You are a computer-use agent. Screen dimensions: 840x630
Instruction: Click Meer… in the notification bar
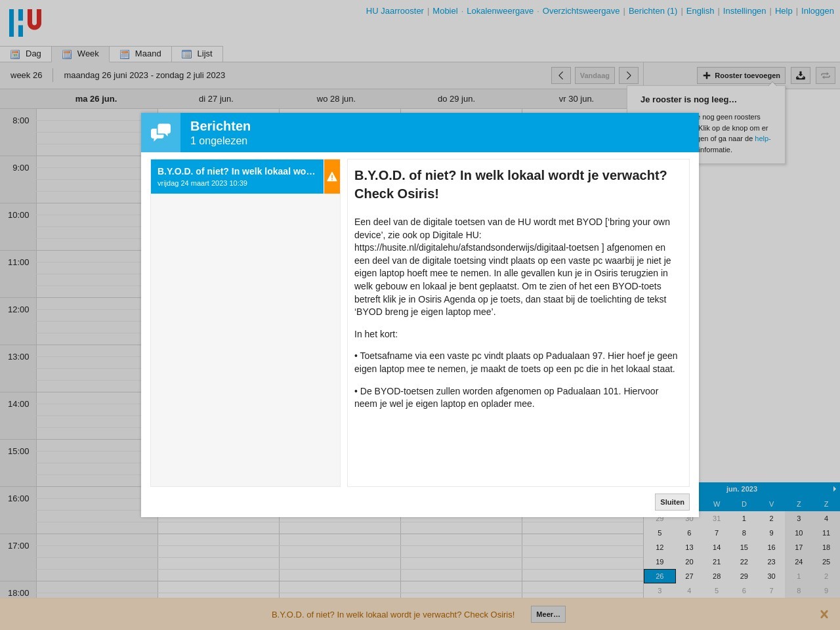tap(548, 614)
